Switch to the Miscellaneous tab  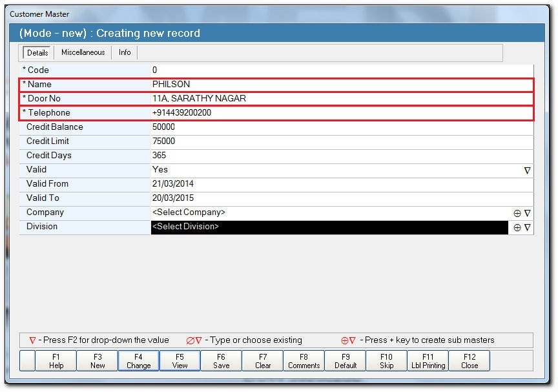[83, 53]
